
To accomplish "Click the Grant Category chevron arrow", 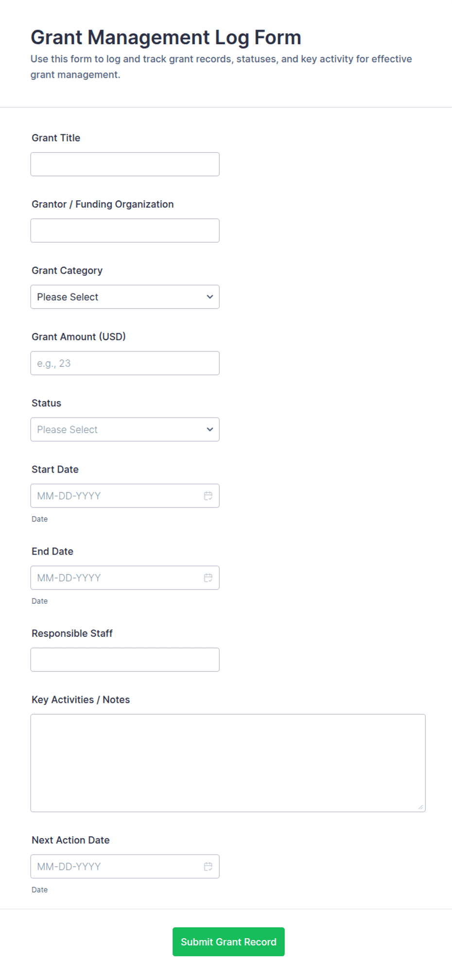I will (x=210, y=297).
